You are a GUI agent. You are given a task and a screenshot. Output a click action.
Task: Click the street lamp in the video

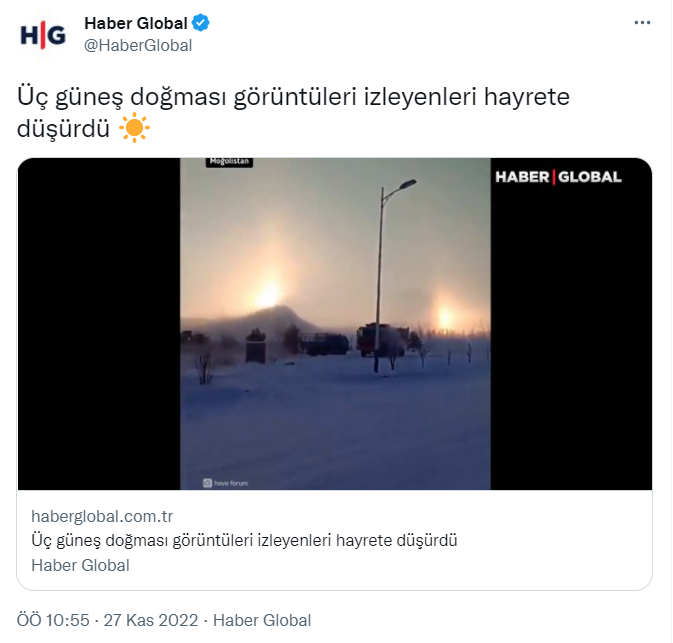pyautogui.click(x=388, y=275)
